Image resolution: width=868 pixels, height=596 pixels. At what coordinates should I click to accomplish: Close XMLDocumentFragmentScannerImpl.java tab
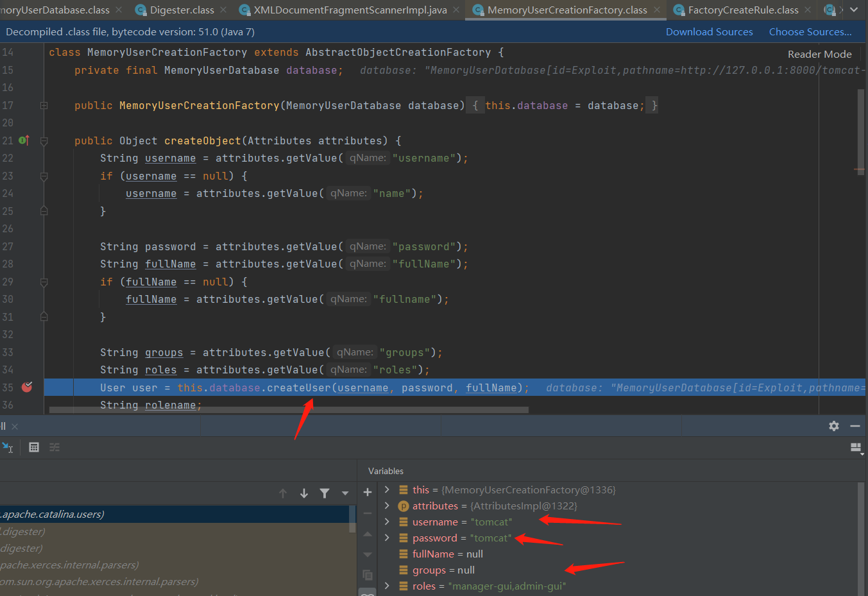tap(456, 10)
